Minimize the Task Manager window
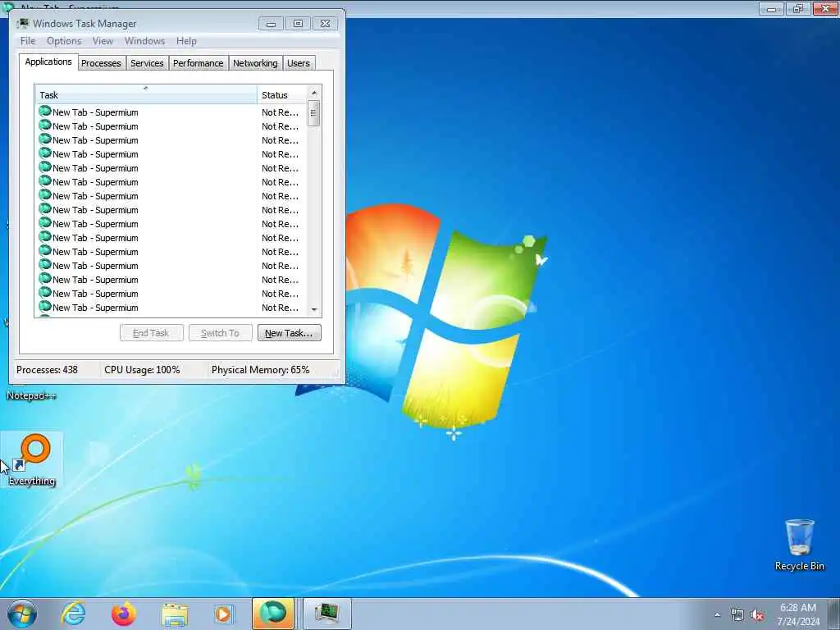The width and height of the screenshot is (840, 630). pos(271,24)
